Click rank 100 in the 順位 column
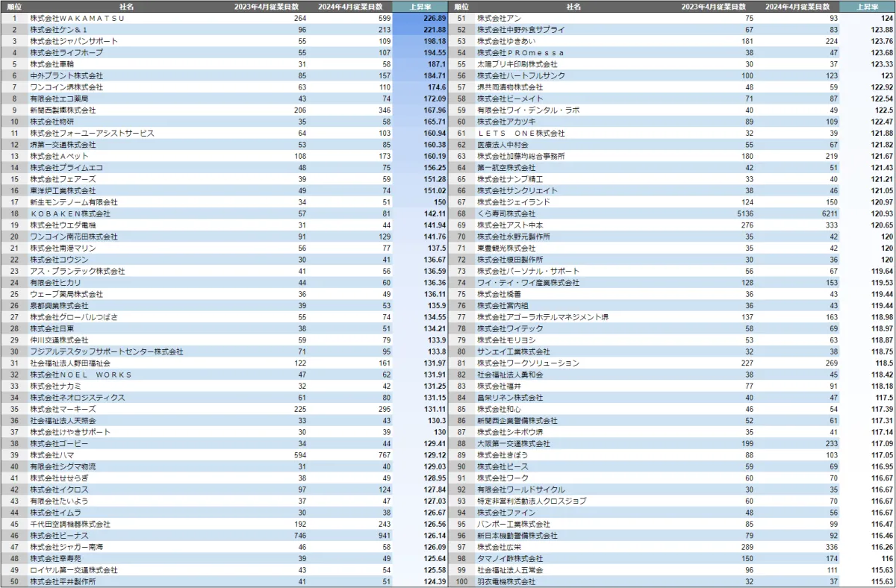 point(461,581)
